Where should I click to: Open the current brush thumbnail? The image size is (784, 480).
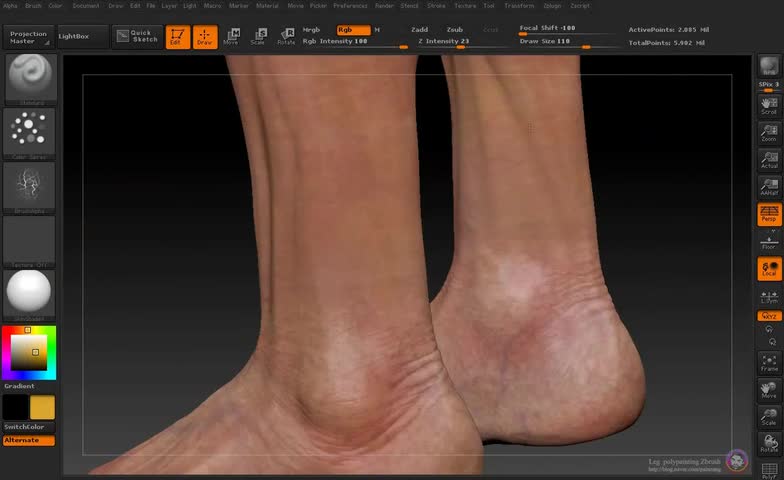pos(30,80)
